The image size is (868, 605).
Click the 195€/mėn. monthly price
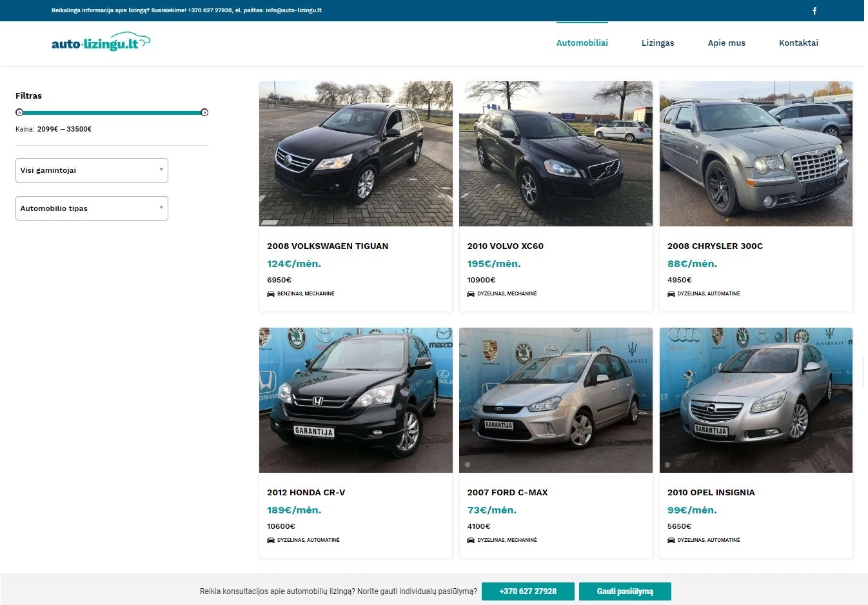coord(494,264)
